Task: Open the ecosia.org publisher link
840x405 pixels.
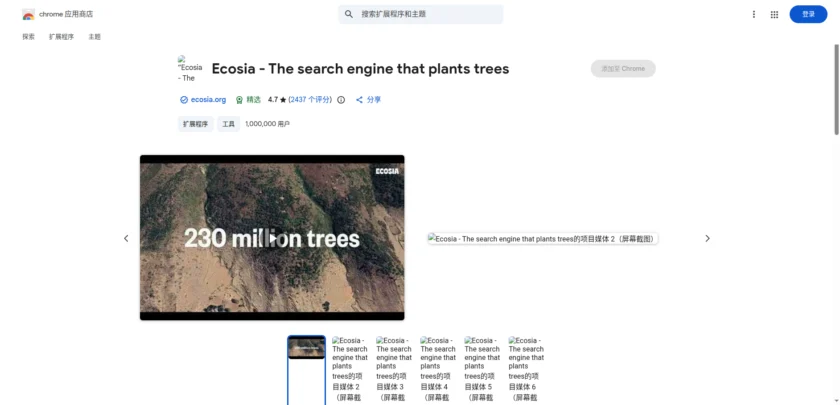Action: (x=208, y=100)
